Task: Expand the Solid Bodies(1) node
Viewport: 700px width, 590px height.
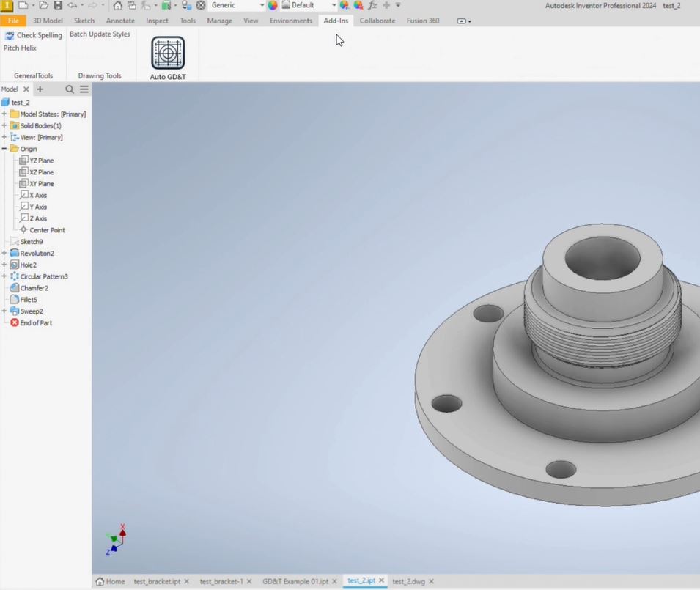Action: pyautogui.click(x=4, y=125)
